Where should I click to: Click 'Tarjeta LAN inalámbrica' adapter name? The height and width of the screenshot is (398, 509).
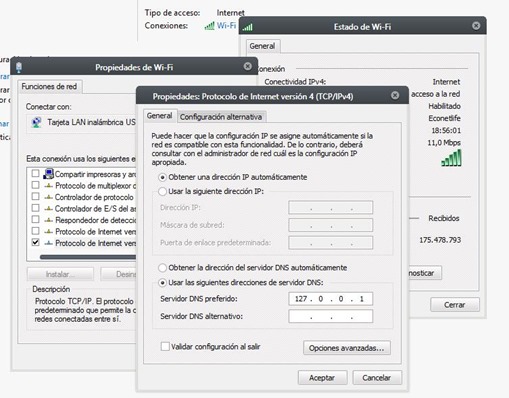91,122
